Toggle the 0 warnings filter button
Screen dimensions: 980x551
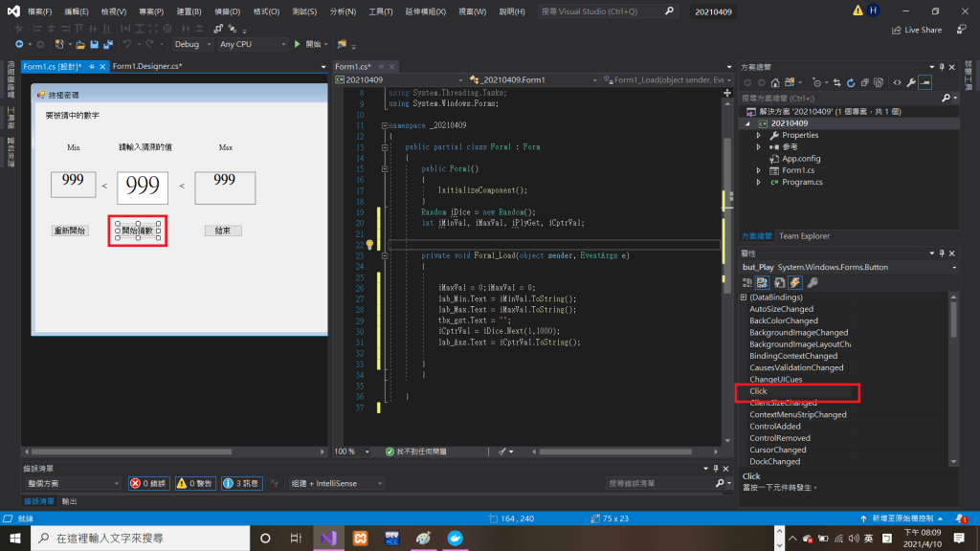point(195,484)
